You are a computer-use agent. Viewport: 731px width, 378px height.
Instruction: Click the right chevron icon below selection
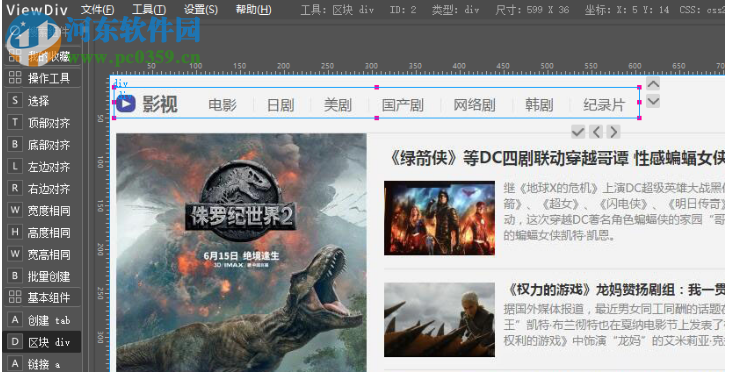pos(614,132)
